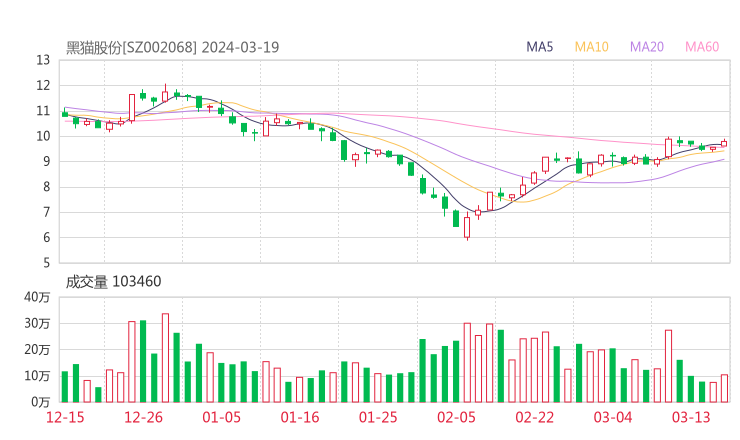The height and width of the screenshot is (440, 740).
Task: Click the price axis value 8
Action: tap(46, 187)
